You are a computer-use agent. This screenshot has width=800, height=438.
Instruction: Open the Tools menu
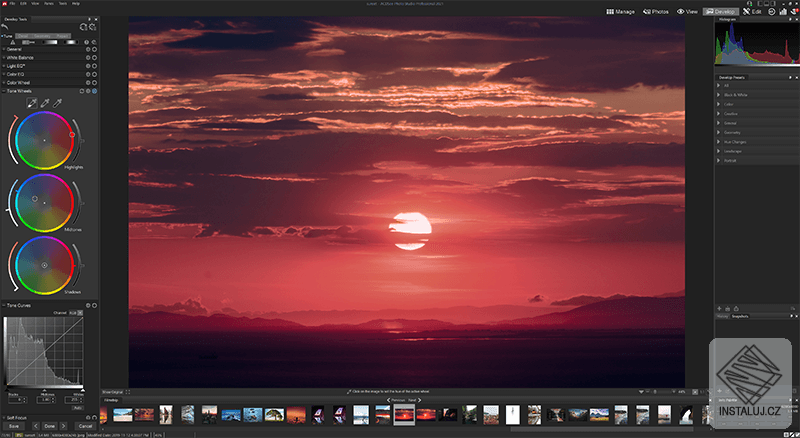click(x=63, y=3)
